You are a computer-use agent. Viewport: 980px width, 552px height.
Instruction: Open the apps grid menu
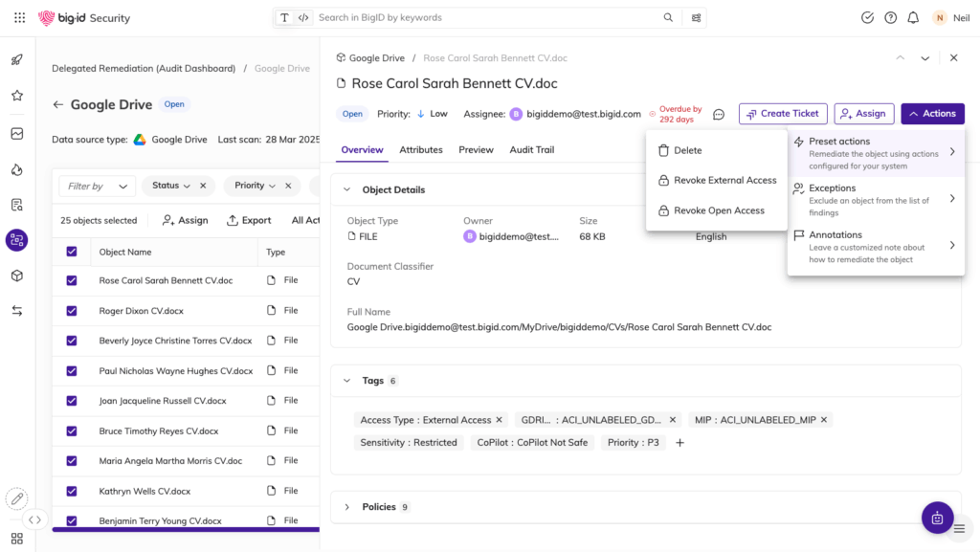tap(19, 17)
